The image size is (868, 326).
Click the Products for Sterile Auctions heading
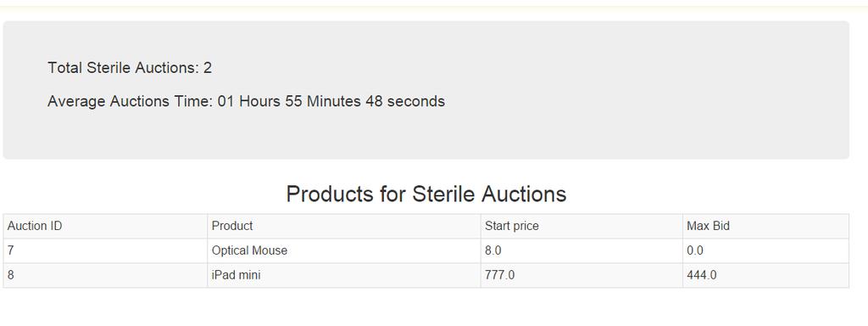(x=426, y=194)
